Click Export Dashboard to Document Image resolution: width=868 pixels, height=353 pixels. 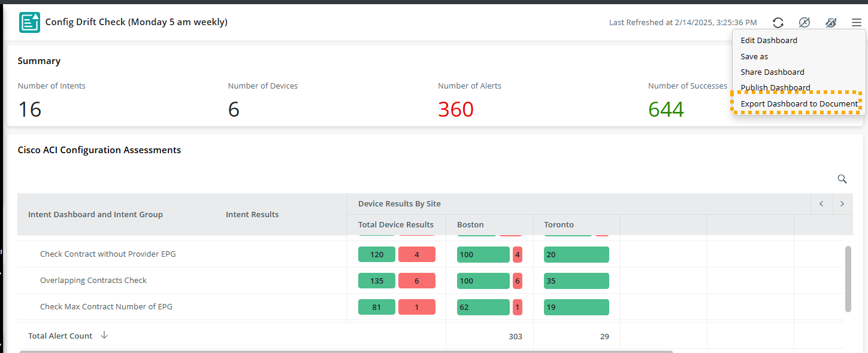pyautogui.click(x=799, y=104)
